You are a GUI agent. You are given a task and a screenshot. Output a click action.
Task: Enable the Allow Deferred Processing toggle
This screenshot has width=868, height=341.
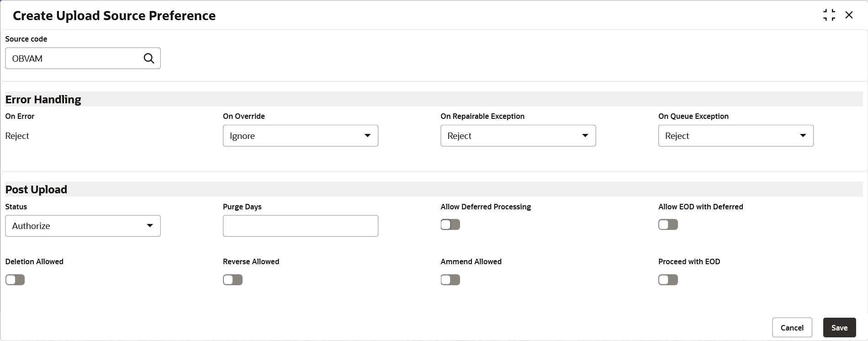coord(450,224)
